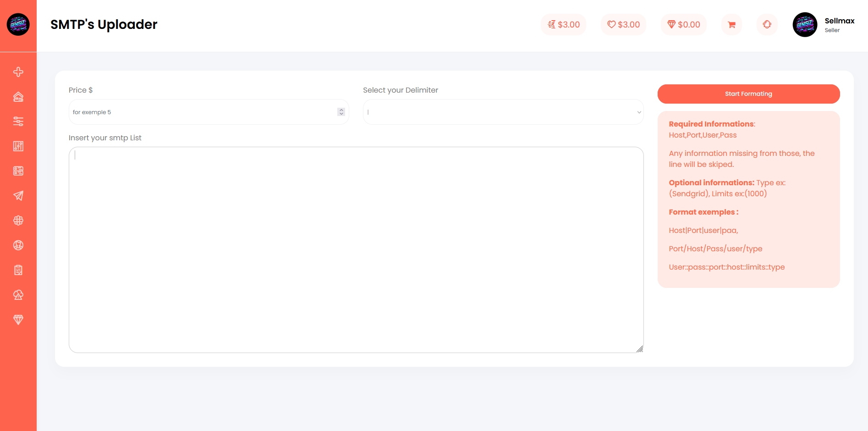Open the globe icon in sidebar
The width and height of the screenshot is (868, 431).
tap(18, 221)
